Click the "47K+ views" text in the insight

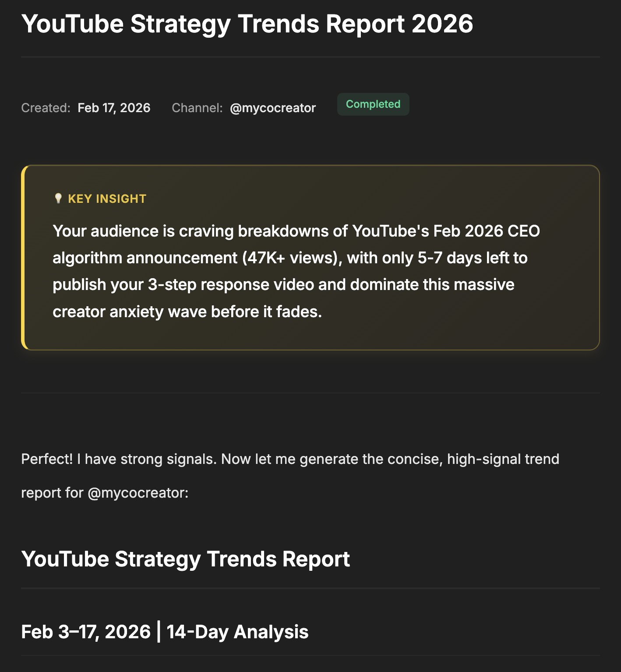pos(292,258)
